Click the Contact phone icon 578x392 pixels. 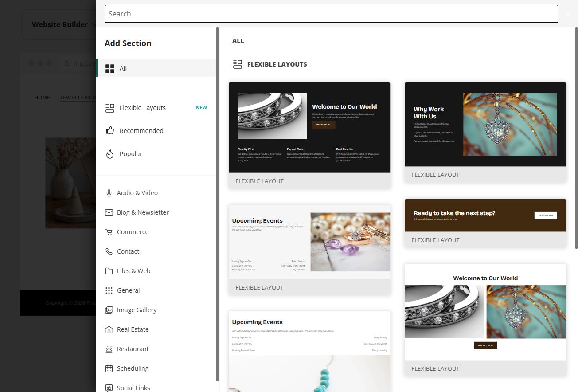pyautogui.click(x=109, y=251)
